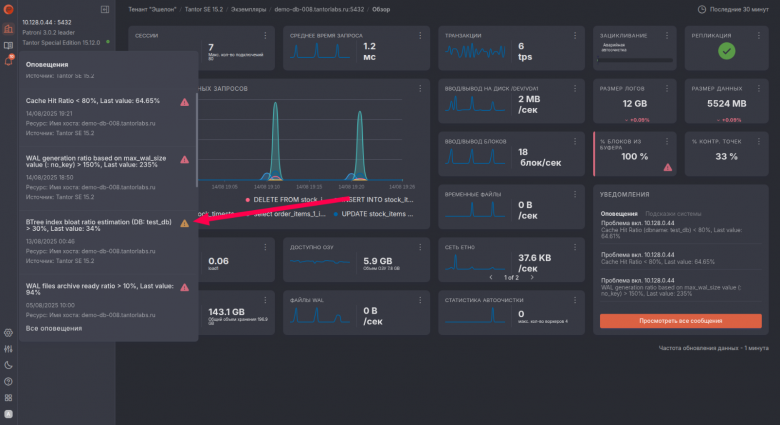Open Последние 30 минут time range selector
This screenshot has height=425, width=780.
click(x=733, y=9)
